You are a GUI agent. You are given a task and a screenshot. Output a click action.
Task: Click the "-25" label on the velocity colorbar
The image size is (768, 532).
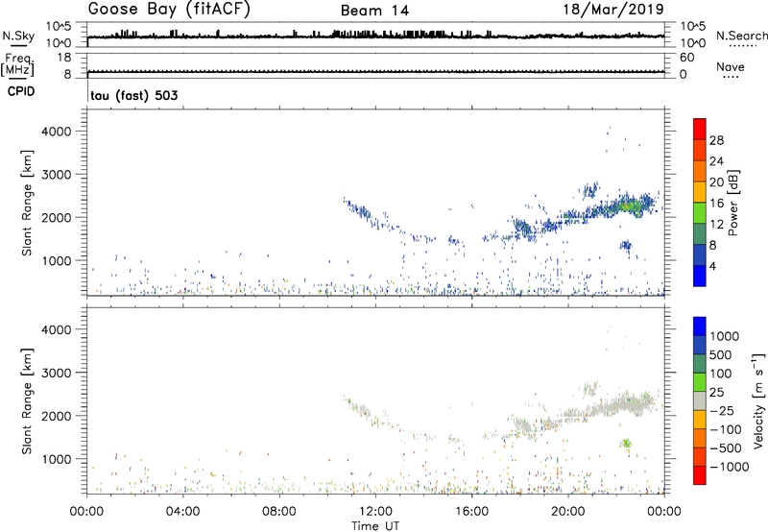click(x=722, y=410)
